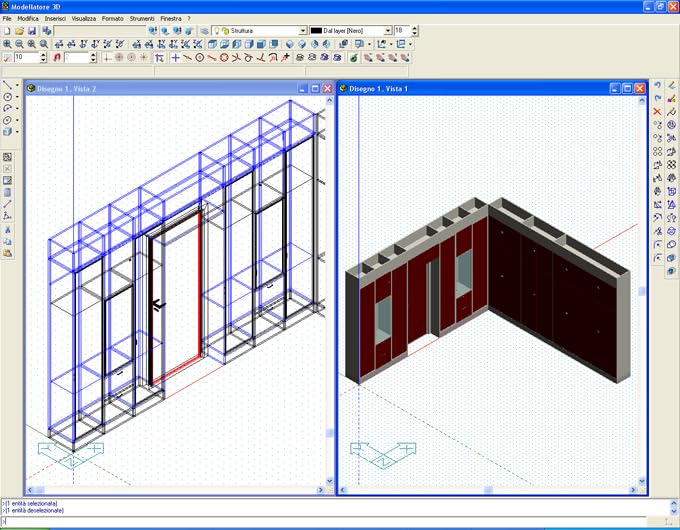This screenshot has width=680, height=530.
Task: Expand the line tool options arrow
Action: (x=17, y=85)
